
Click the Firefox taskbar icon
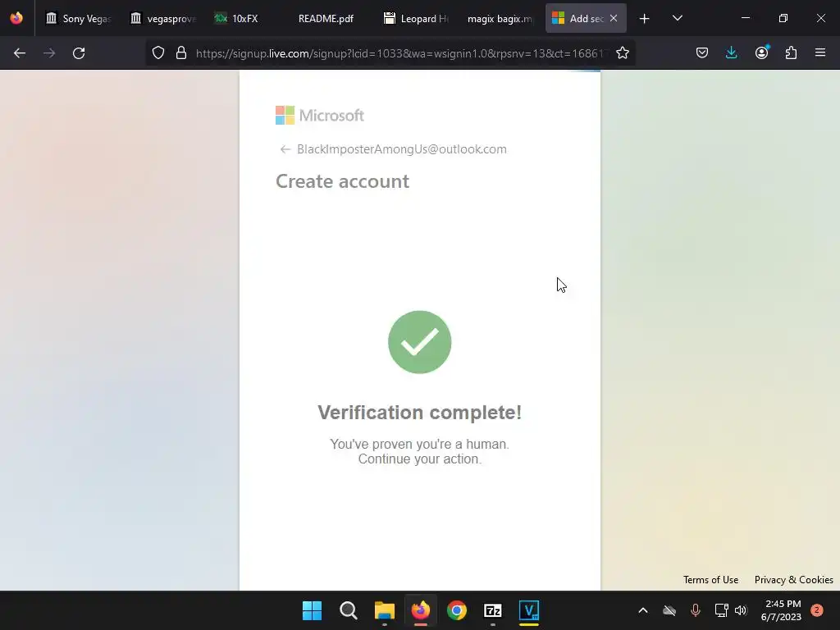click(x=421, y=610)
